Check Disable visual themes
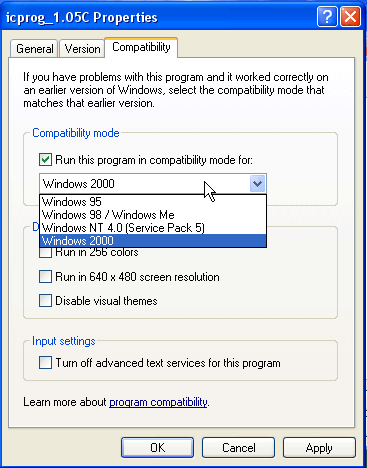 point(45,300)
